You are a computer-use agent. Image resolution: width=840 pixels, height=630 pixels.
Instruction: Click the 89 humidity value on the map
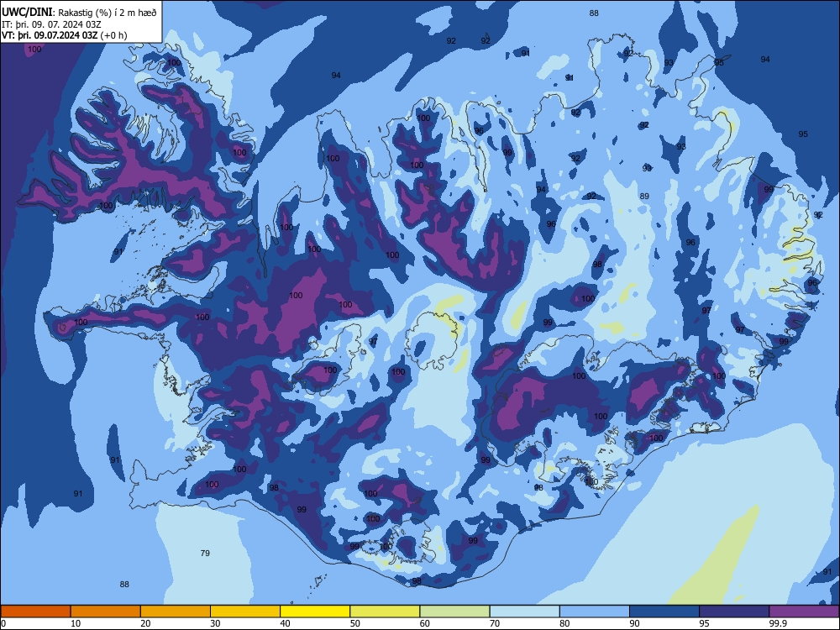[644, 196]
